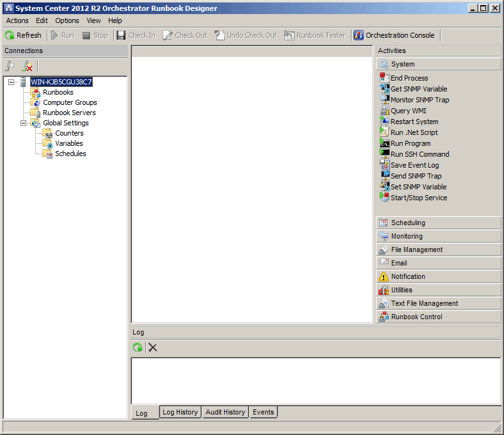The image size is (504, 435).
Task: Select the End Process activity icon
Action: (x=384, y=77)
